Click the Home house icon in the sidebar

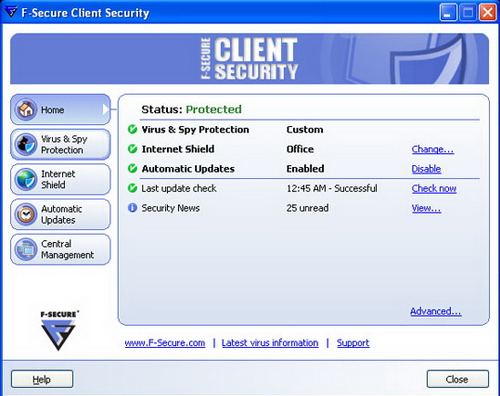[26, 109]
